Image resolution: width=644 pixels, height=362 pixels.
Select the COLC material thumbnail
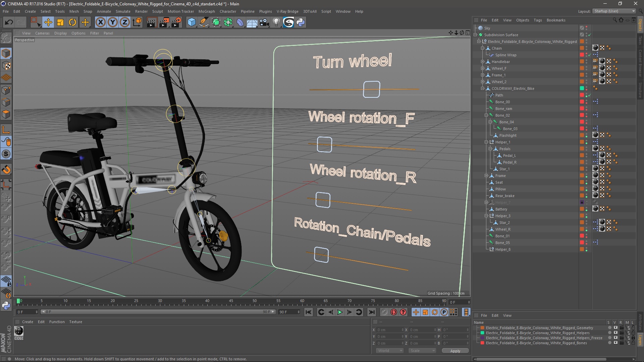pyautogui.click(x=19, y=331)
